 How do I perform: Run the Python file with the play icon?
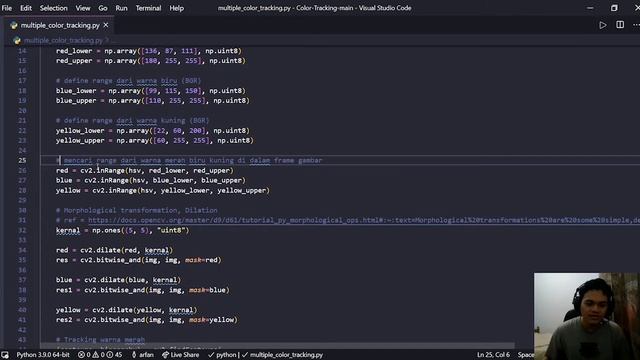point(602,25)
